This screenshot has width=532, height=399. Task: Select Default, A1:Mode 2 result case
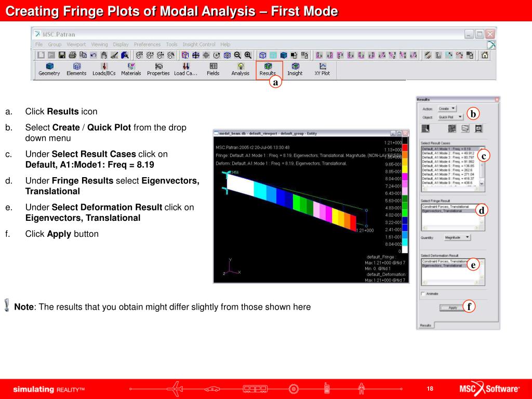448,153
